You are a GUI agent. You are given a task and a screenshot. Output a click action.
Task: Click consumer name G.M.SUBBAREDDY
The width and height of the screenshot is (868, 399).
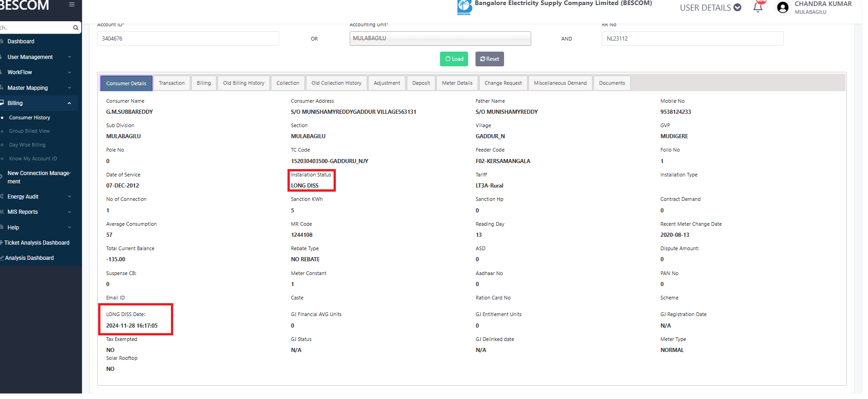(x=129, y=112)
